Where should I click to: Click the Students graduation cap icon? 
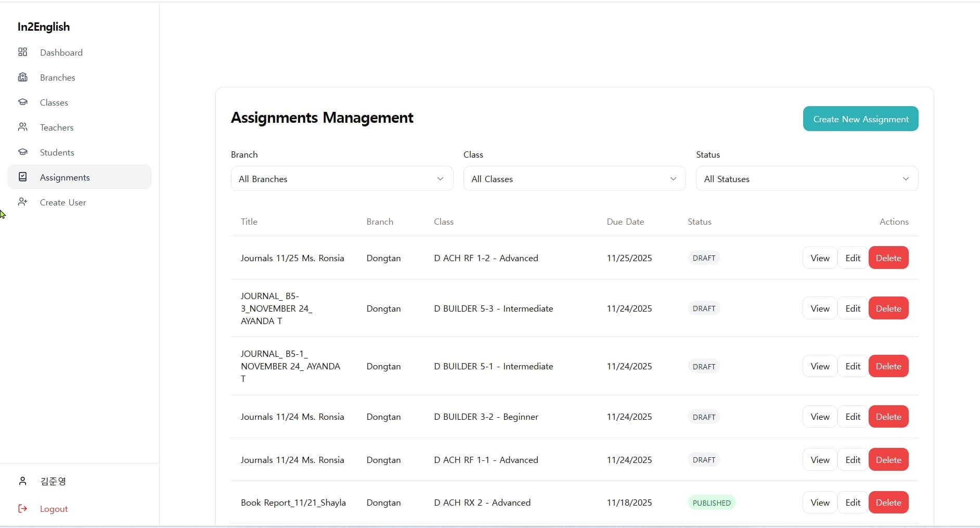(22, 152)
